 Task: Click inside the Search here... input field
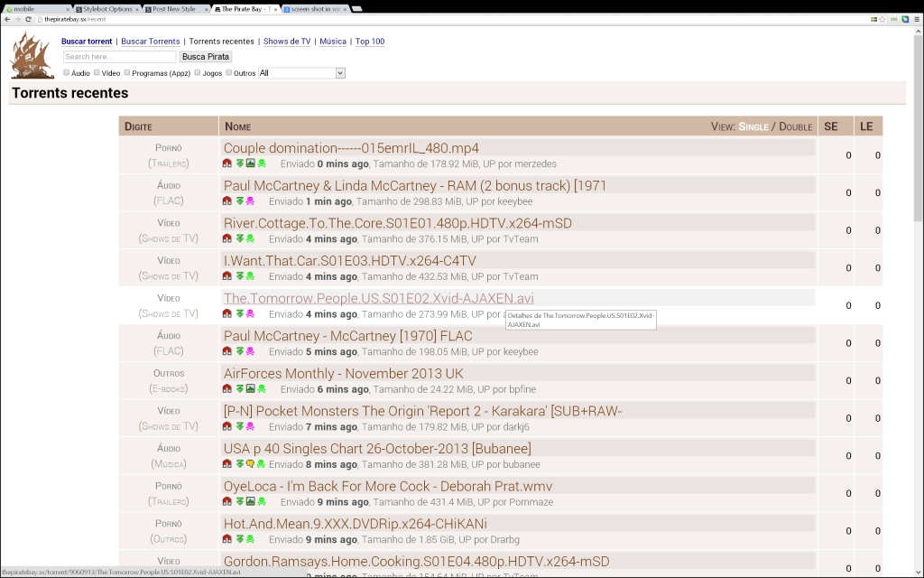coord(120,57)
